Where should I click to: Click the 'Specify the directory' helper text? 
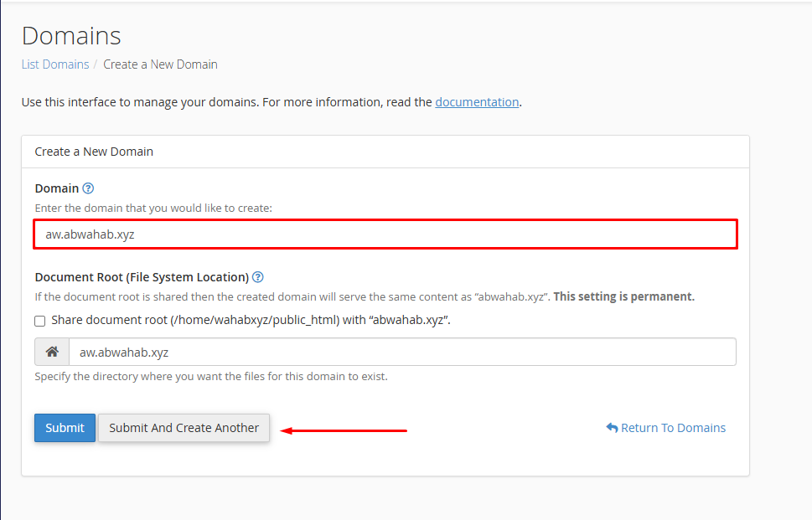point(211,377)
